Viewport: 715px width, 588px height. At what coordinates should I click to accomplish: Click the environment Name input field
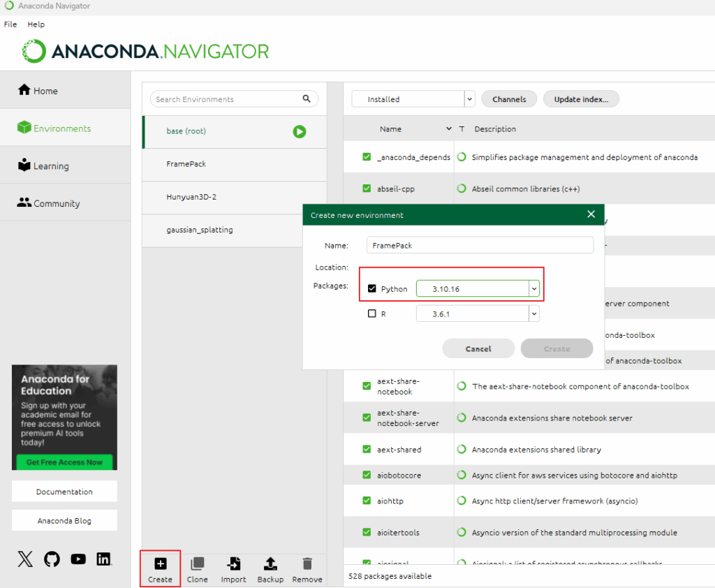coord(480,245)
